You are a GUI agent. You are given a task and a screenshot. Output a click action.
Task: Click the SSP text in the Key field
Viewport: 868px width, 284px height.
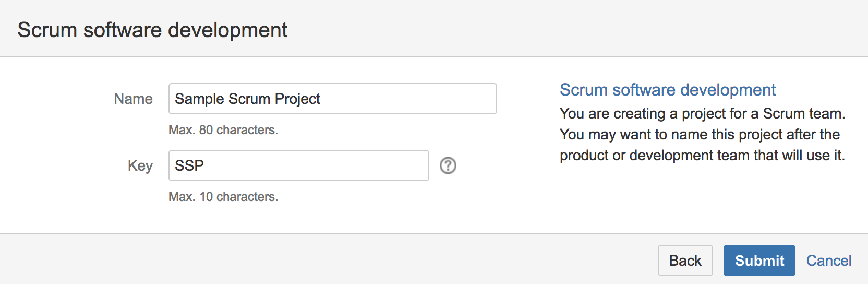[x=189, y=165]
